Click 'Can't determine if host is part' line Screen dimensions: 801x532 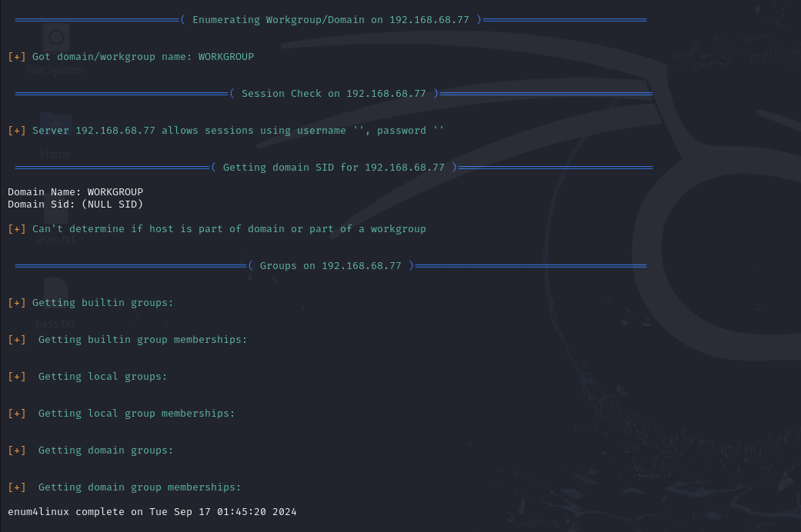click(x=217, y=229)
